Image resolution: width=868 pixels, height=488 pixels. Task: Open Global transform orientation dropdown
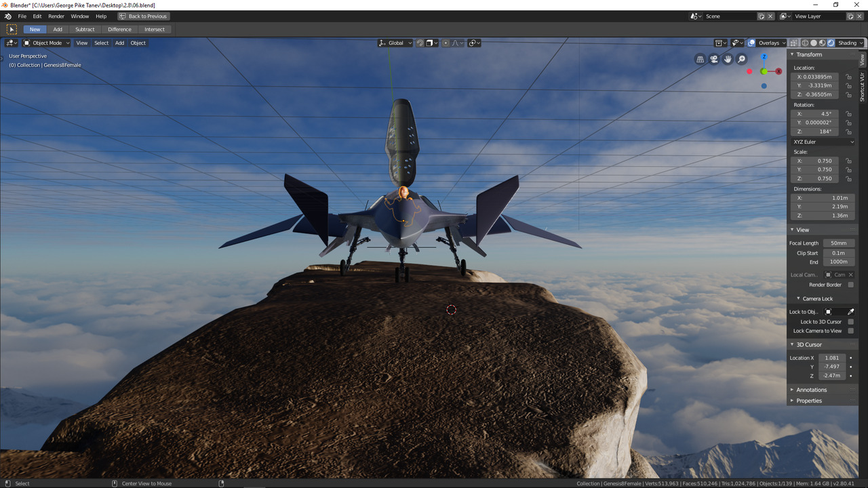(395, 43)
